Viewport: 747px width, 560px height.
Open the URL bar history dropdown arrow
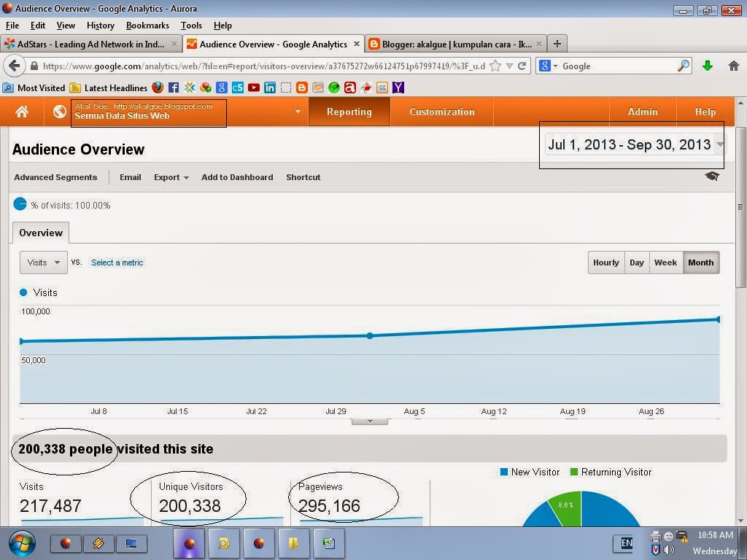509,66
